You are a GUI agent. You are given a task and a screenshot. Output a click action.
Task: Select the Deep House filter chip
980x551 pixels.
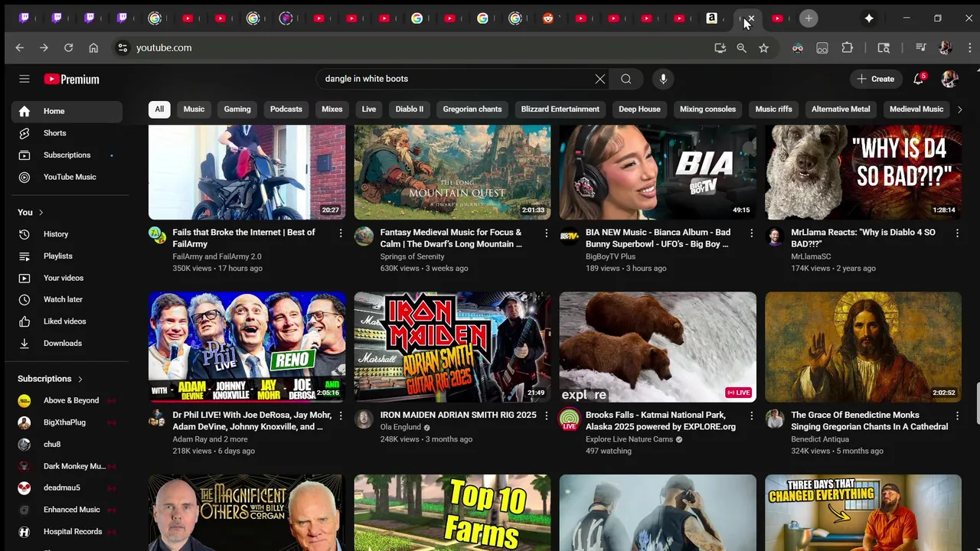[x=639, y=109]
